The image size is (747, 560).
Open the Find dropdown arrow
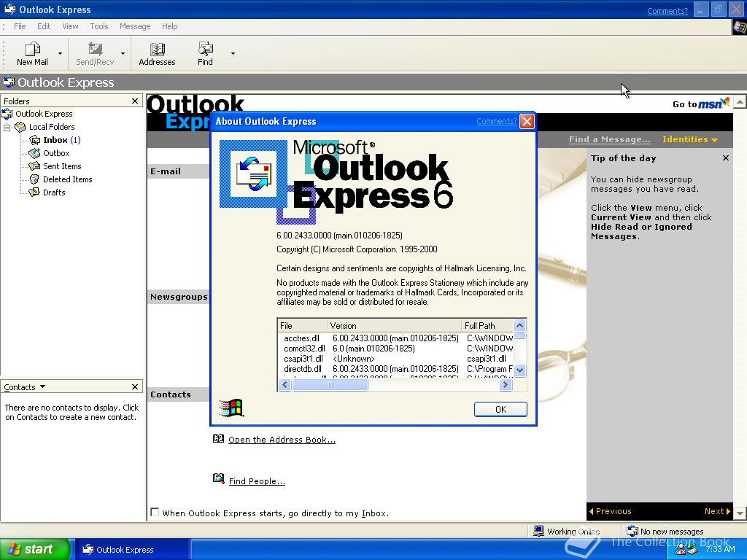pos(233,54)
